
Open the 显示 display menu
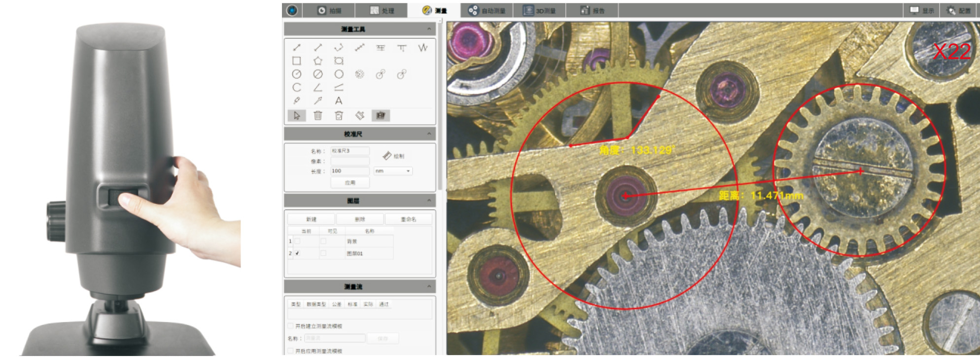coord(922,10)
